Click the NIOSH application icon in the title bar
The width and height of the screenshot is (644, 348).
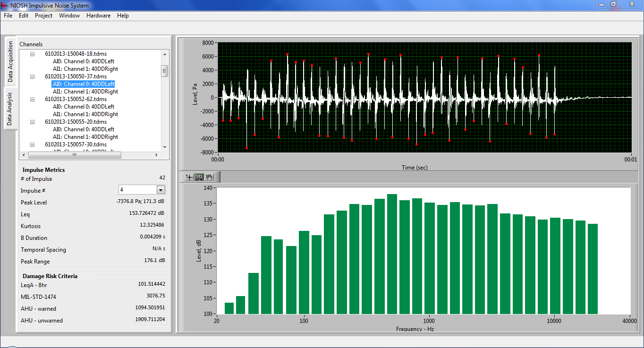point(4,5)
